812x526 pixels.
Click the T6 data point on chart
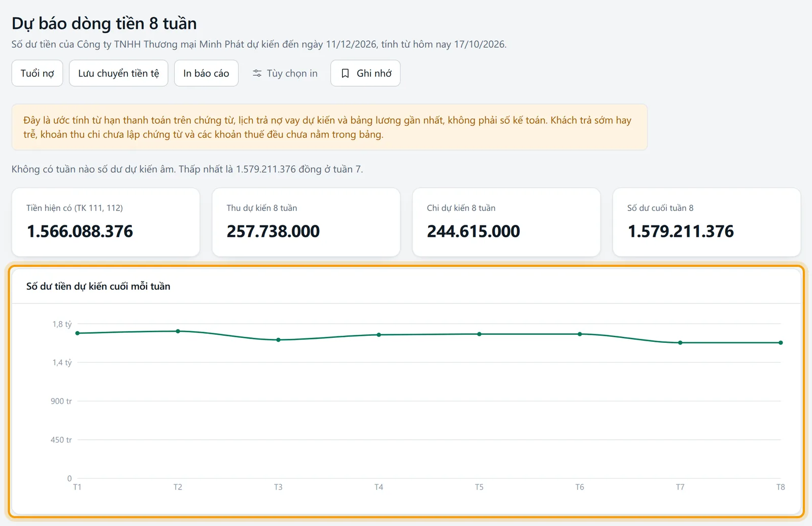pyautogui.click(x=580, y=334)
